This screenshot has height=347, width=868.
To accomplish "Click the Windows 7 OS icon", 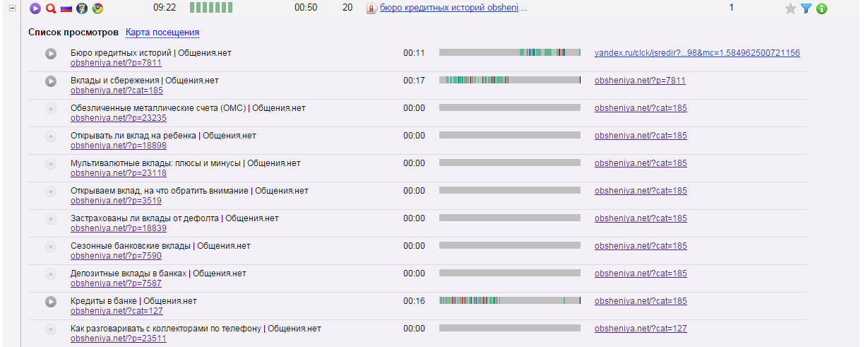I will pos(82,8).
